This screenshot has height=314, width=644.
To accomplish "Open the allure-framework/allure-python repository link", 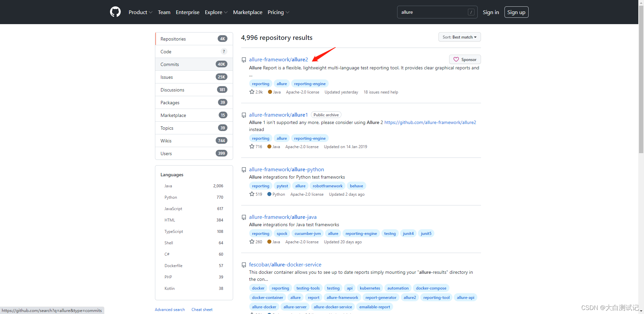I will point(286,169).
